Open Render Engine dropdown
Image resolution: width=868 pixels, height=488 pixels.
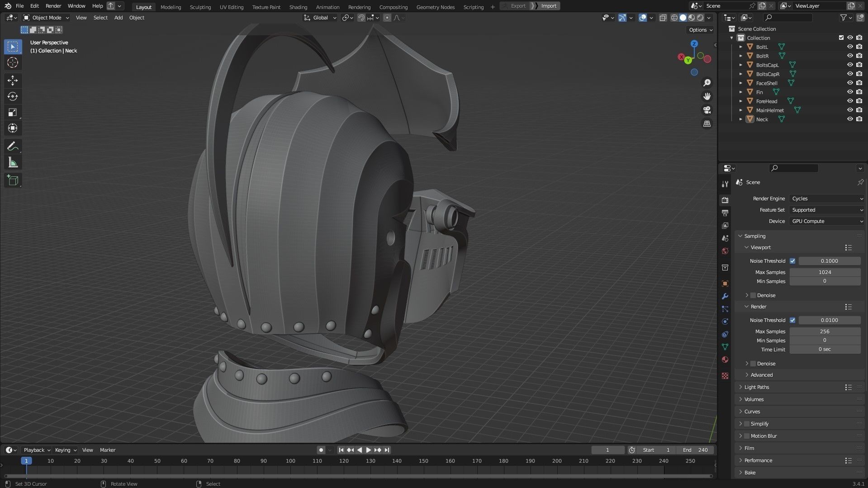click(x=827, y=199)
